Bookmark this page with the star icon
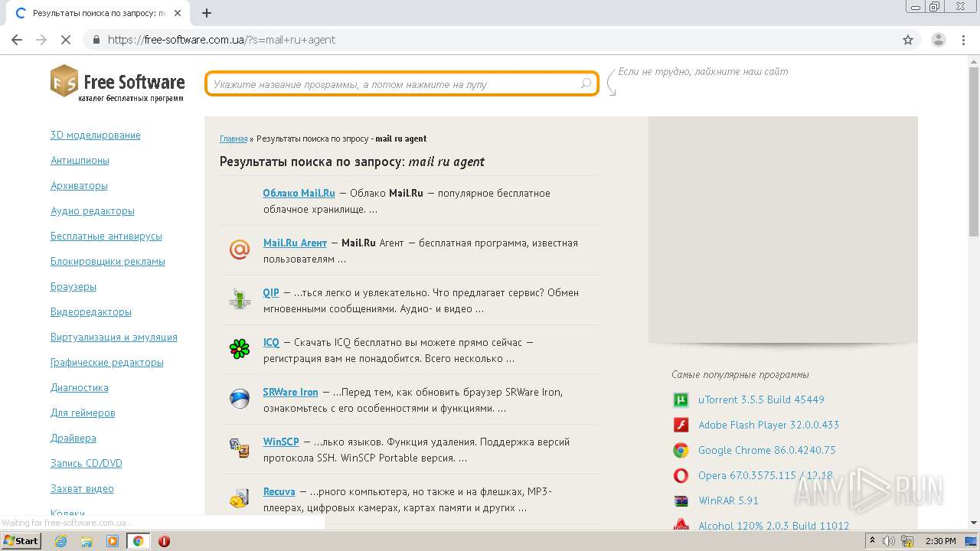The height and width of the screenshot is (551, 980). tap(908, 40)
